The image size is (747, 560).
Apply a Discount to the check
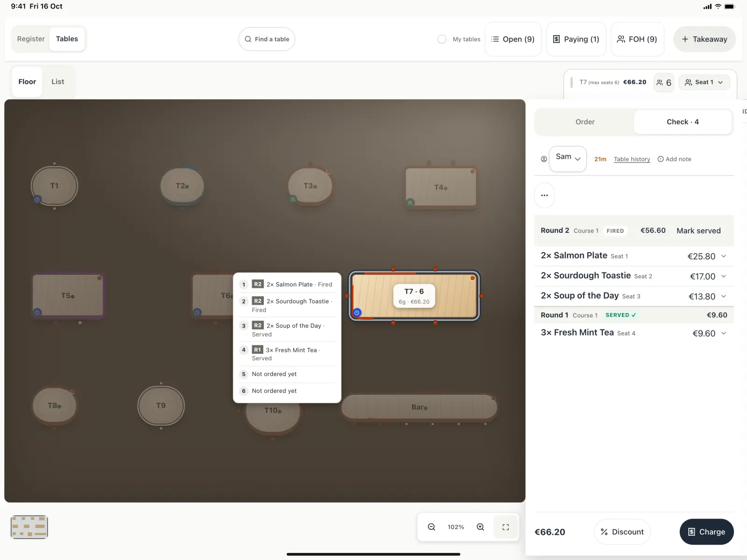point(622,532)
